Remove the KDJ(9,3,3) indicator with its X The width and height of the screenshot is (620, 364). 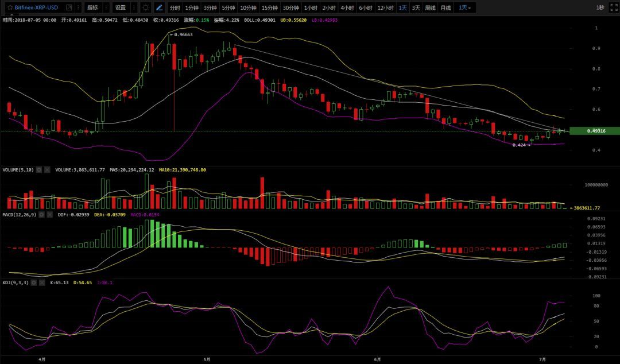pyautogui.click(x=42, y=282)
